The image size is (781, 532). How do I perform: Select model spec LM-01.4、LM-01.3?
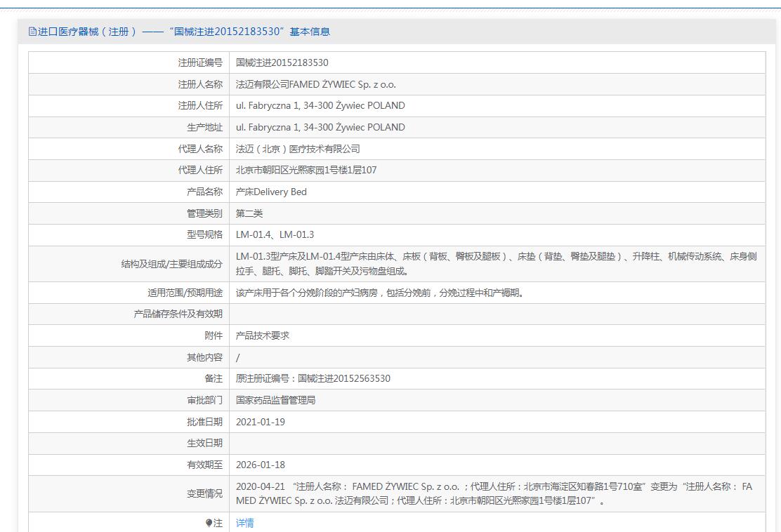click(275, 234)
